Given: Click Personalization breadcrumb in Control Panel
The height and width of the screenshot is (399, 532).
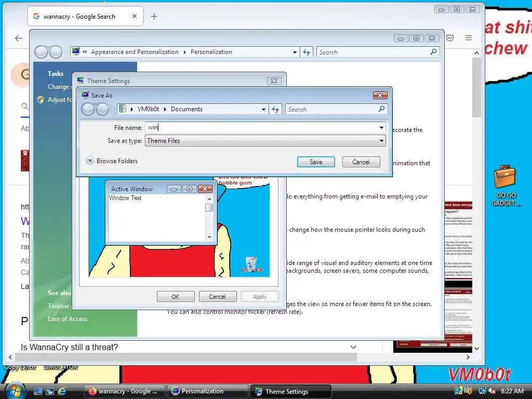Looking at the screenshot, I should click(x=211, y=52).
